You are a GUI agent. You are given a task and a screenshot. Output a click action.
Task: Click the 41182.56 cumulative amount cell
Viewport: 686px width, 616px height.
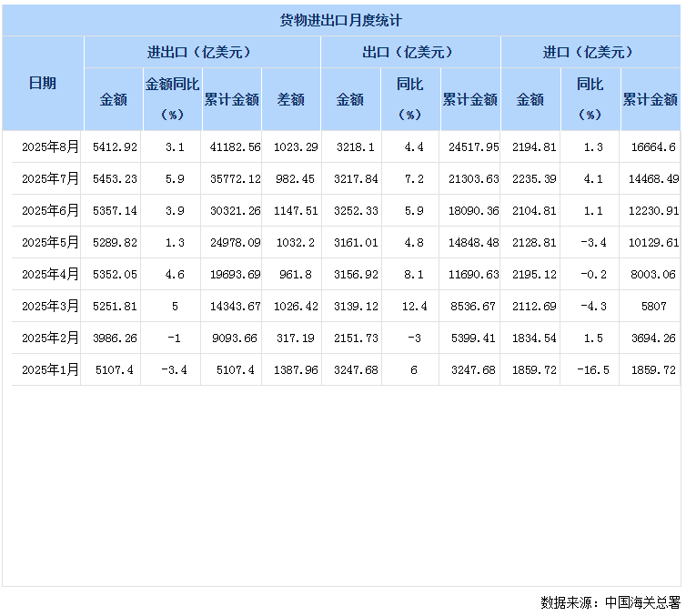click(x=232, y=146)
